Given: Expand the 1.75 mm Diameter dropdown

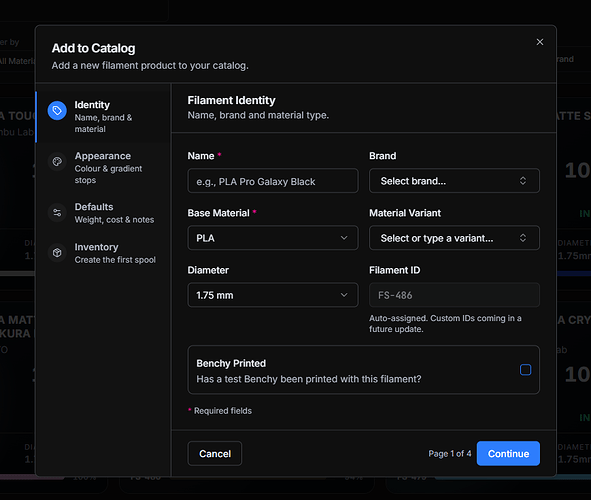Looking at the screenshot, I should (273, 295).
